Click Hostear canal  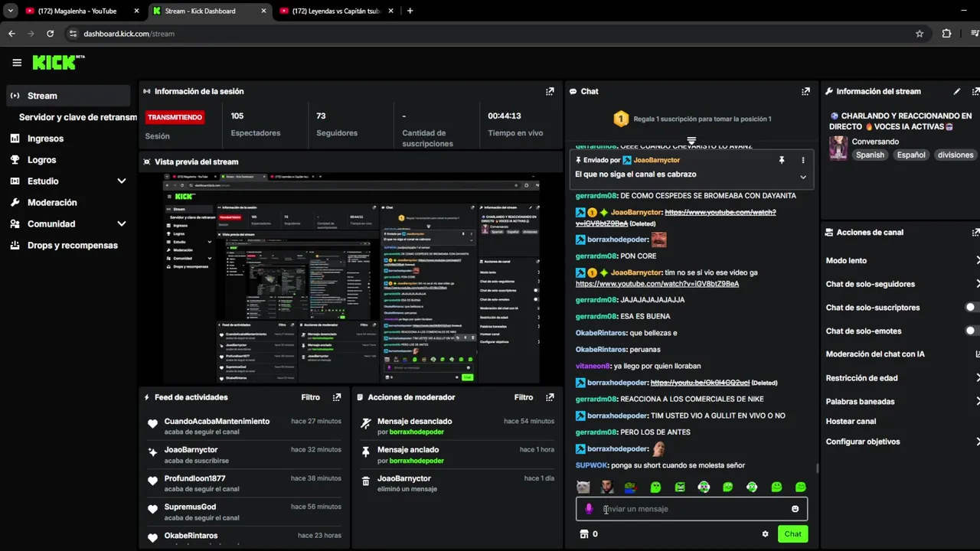pos(851,422)
